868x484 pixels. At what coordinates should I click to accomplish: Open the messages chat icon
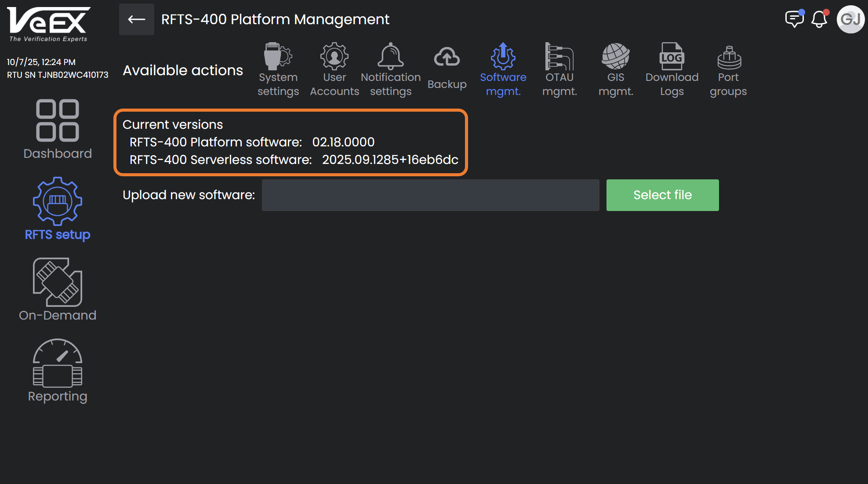(x=794, y=19)
